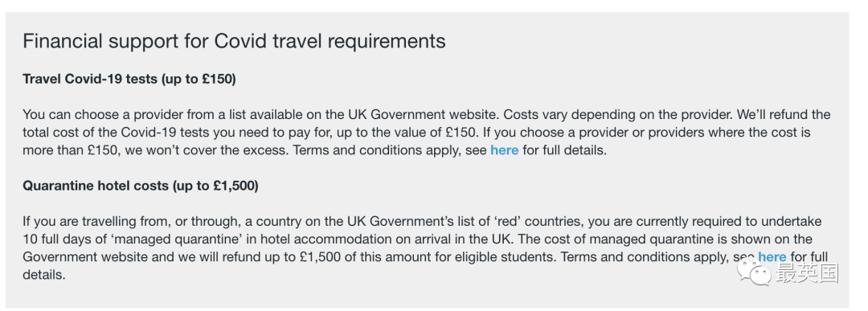868x311 pixels.
Task: Click the 最英国 watermark text
Action: pos(807,272)
